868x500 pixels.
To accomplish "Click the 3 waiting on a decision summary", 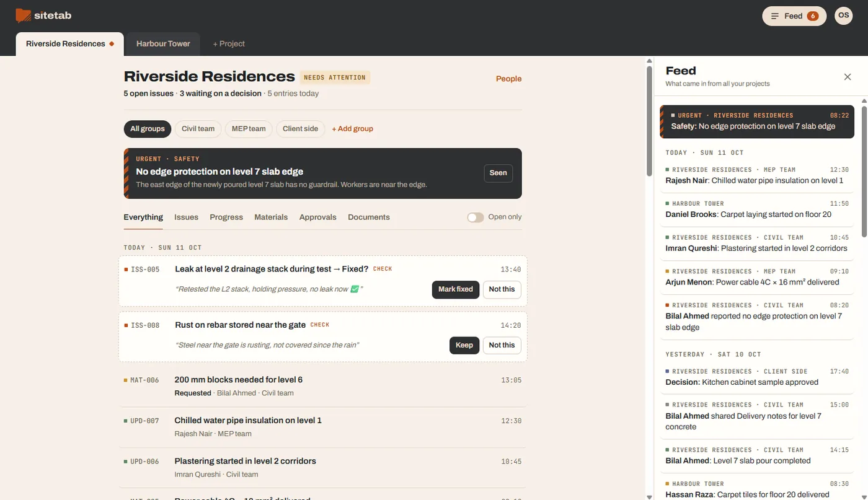I will 221,94.
